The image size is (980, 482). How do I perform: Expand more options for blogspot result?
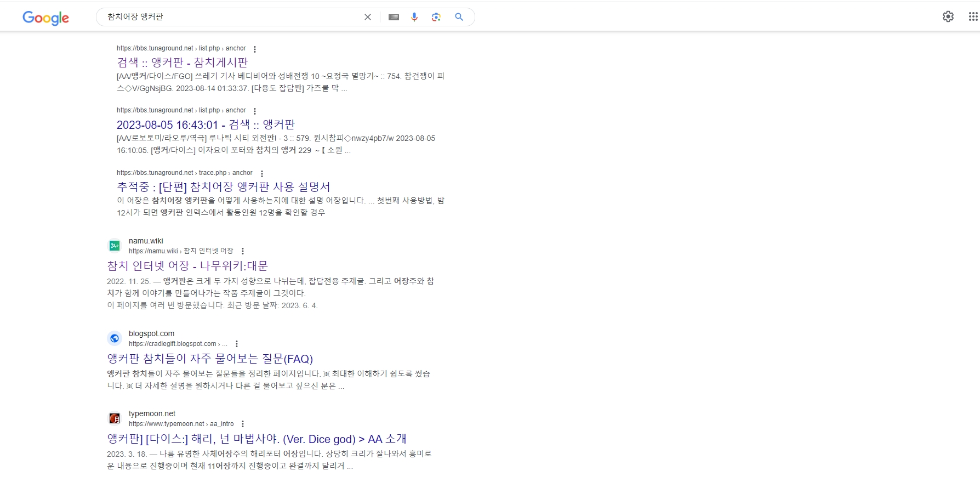(x=237, y=344)
